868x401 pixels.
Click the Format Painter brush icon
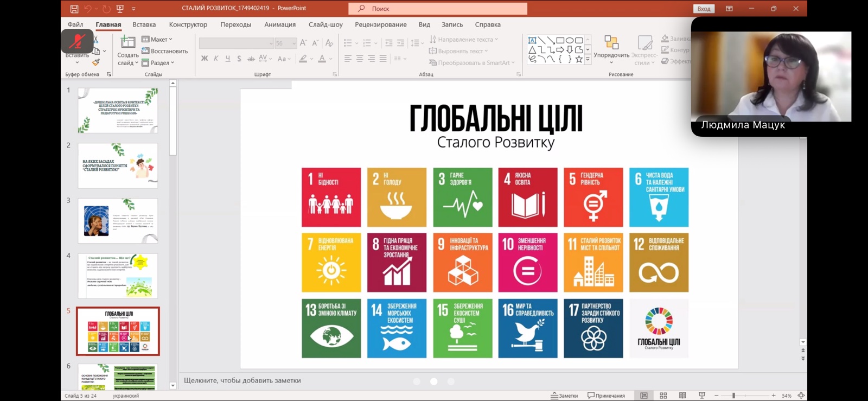(96, 62)
